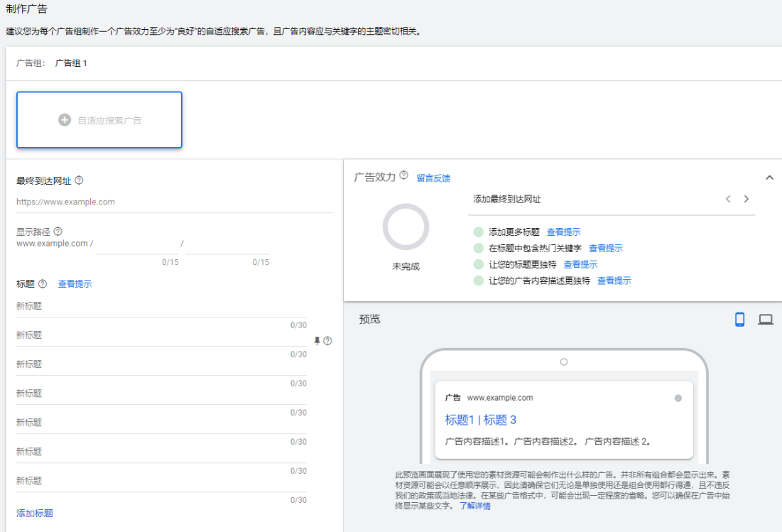Select the 自适应搜索广告 card
The height and width of the screenshot is (532, 782).
click(99, 119)
